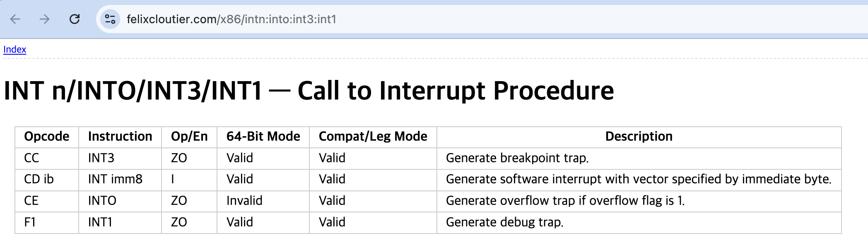Image resolution: width=868 pixels, height=246 pixels.
Task: Click the browser back navigation arrow
Action: click(14, 18)
